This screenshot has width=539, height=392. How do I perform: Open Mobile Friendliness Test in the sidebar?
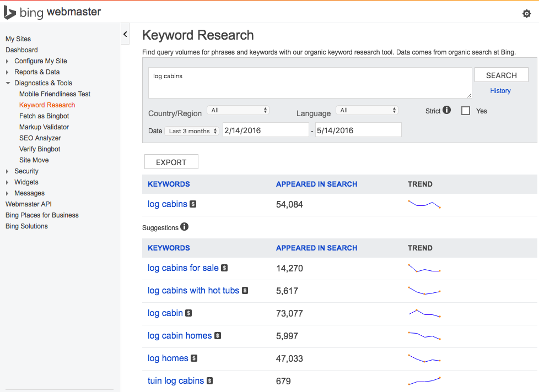pos(54,94)
